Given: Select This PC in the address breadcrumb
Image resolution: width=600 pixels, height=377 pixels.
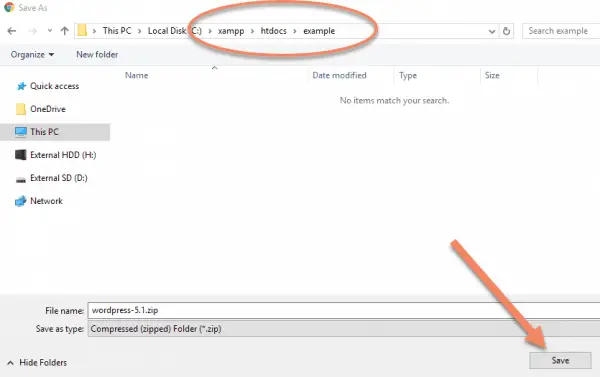Looking at the screenshot, I should pyautogui.click(x=117, y=31).
